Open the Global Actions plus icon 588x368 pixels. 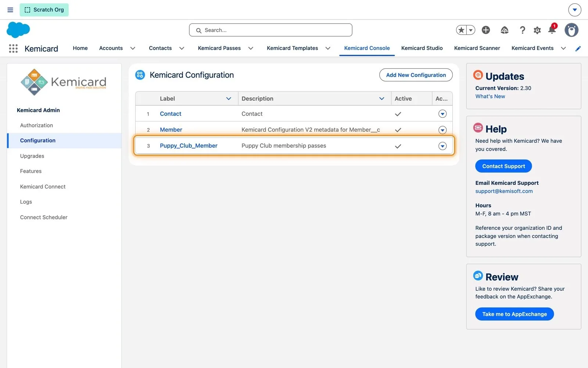click(x=486, y=30)
